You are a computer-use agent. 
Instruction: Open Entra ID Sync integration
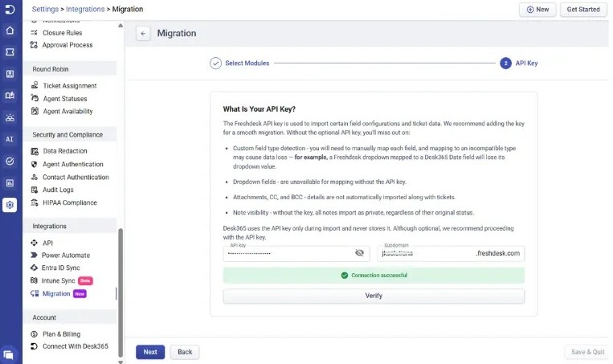[60, 268]
